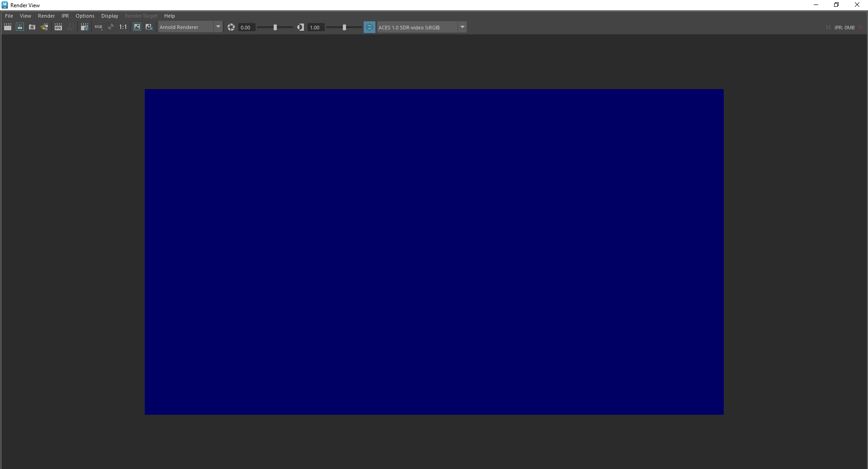Start IPR render with the IPR icon
Image resolution: width=868 pixels, height=469 pixels.
tap(58, 27)
